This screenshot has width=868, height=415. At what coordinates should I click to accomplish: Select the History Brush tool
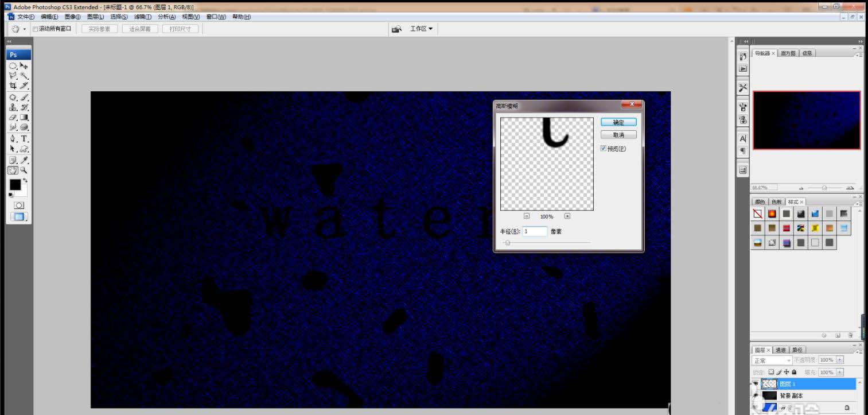[x=24, y=107]
